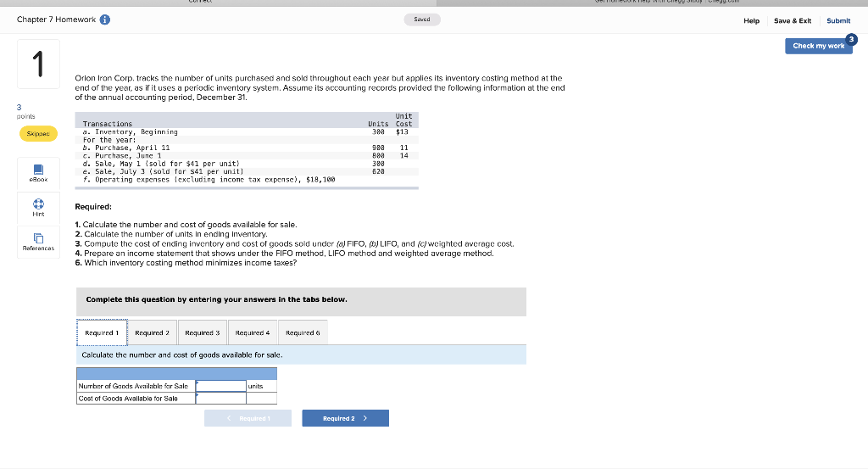Click the 'Unit Cost' column header
The height and width of the screenshot is (469, 868).
click(403, 120)
